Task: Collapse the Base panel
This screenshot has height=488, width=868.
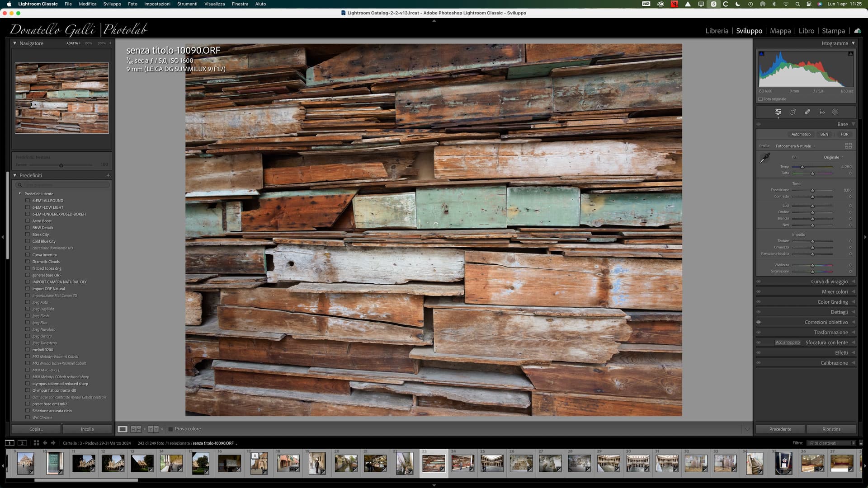Action: point(854,124)
